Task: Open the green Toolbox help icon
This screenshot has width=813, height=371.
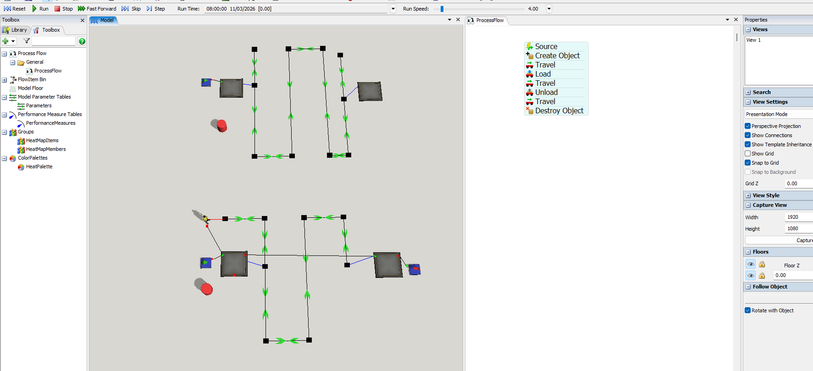Action: [81, 41]
